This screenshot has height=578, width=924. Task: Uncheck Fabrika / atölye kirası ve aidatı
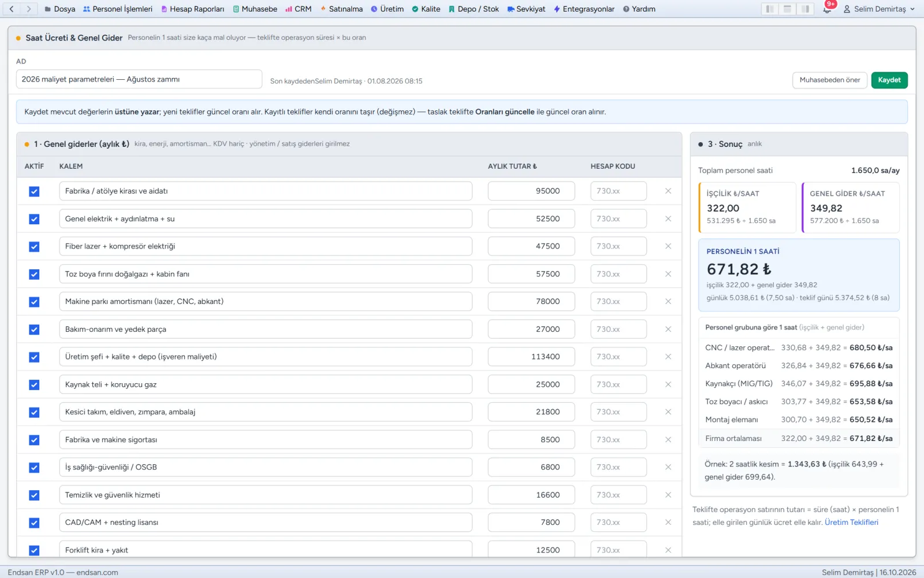34,191
